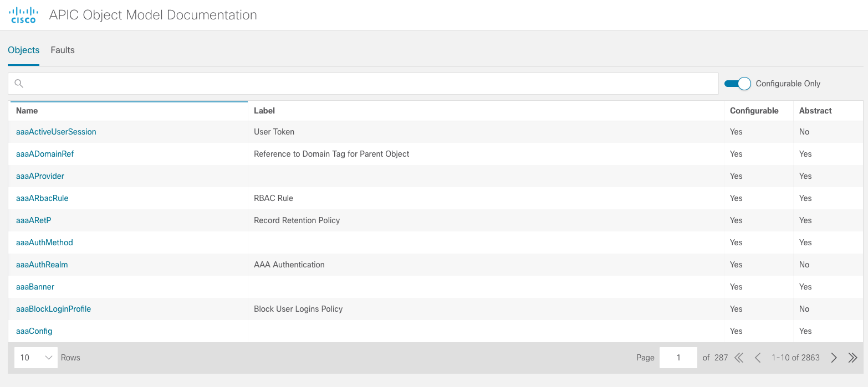Open the aaaConfig object link
Screen dimensions: 868x387
(x=34, y=331)
